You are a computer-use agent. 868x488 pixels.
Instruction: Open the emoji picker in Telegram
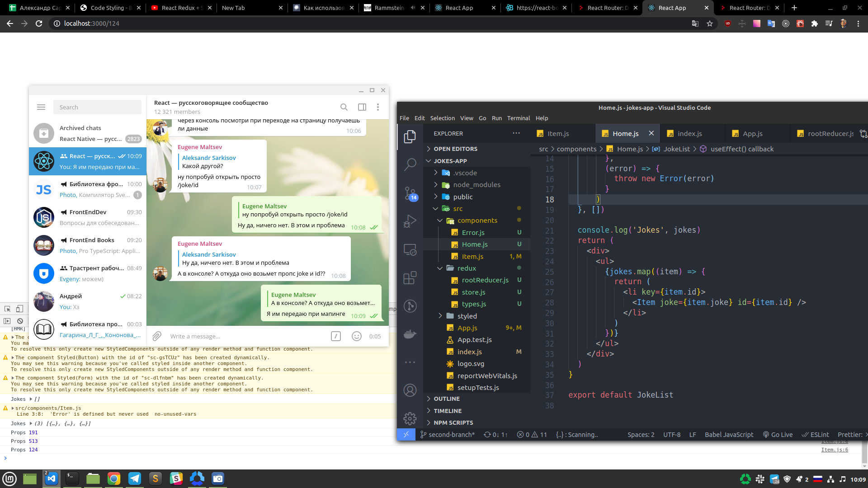[357, 336]
